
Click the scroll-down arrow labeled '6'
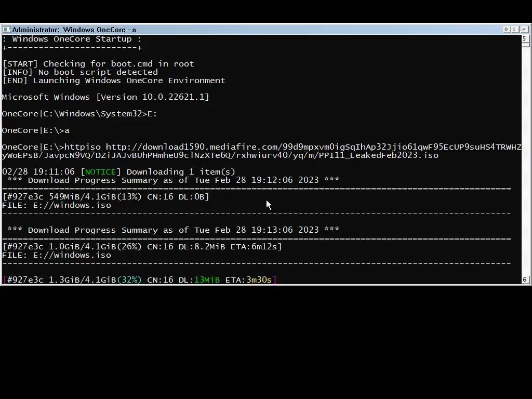pyautogui.click(x=525, y=280)
